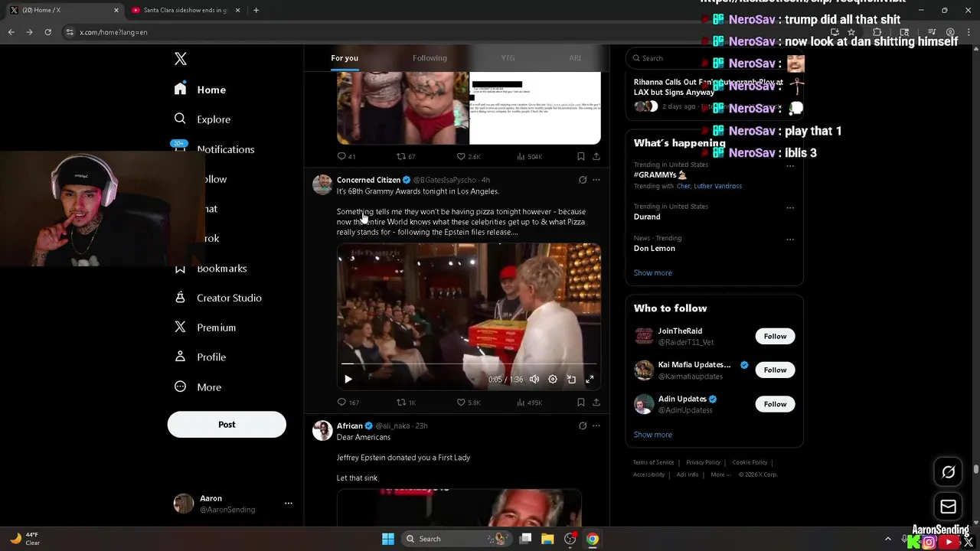This screenshot has width=980, height=551.
Task: Click the X search field
Action: (x=714, y=58)
